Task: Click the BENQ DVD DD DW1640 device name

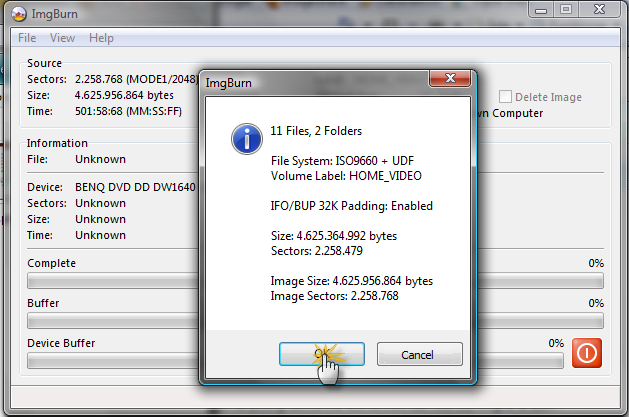Action: (x=135, y=187)
